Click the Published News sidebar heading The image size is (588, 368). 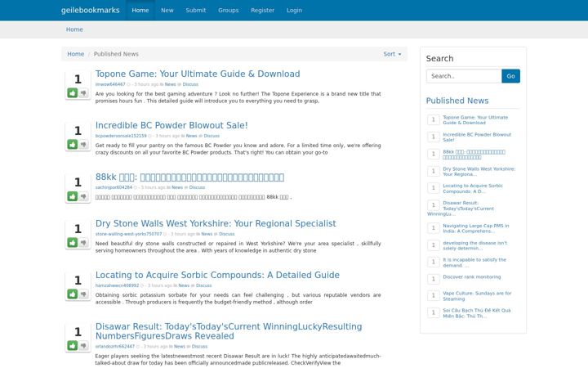click(x=457, y=101)
